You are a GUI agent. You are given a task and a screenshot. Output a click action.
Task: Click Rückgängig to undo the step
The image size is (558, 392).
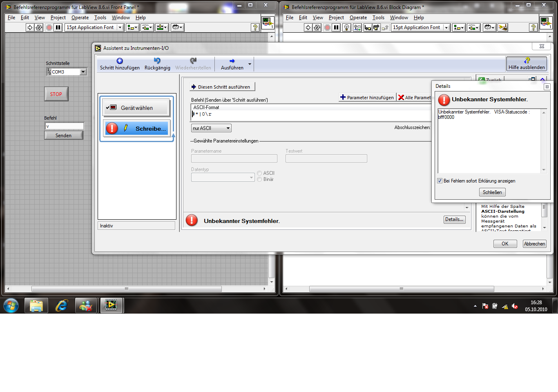(x=157, y=64)
